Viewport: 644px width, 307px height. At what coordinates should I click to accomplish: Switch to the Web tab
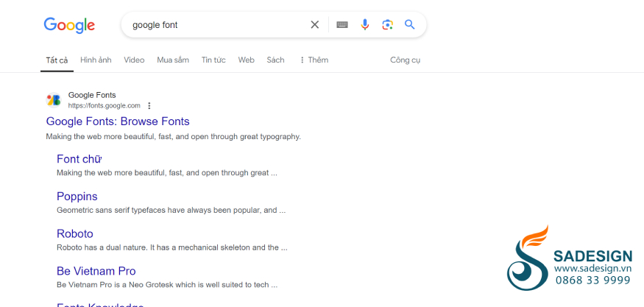[x=246, y=60]
